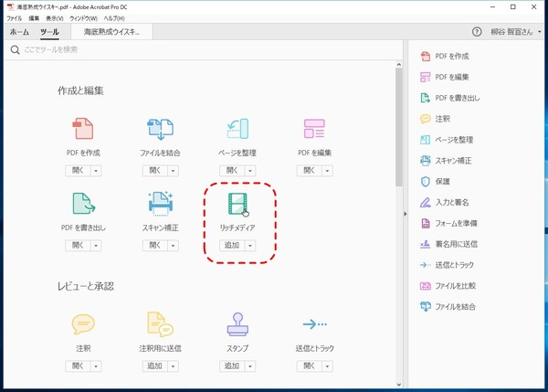The image size is (548, 392).
Task: Click 開く button under ファイルを結合
Action: 155,171
